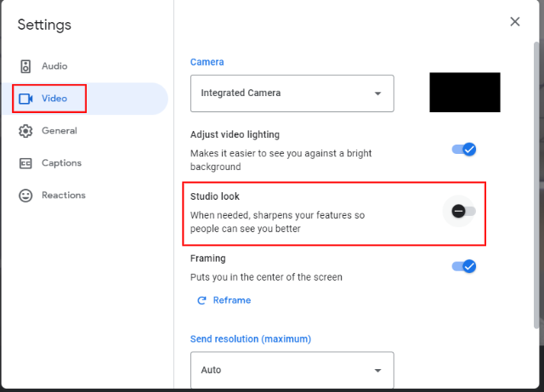Click the Studio look label
This screenshot has height=392, width=544.
[215, 196]
